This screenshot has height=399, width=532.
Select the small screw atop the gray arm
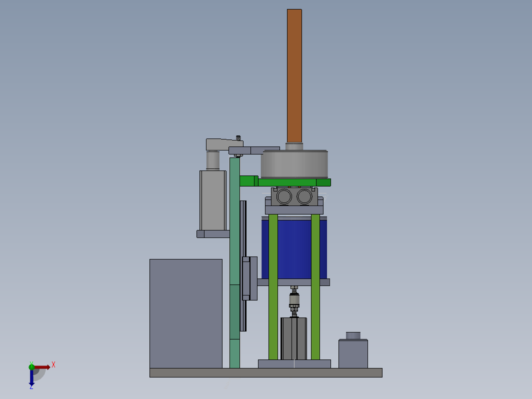[x=238, y=138]
